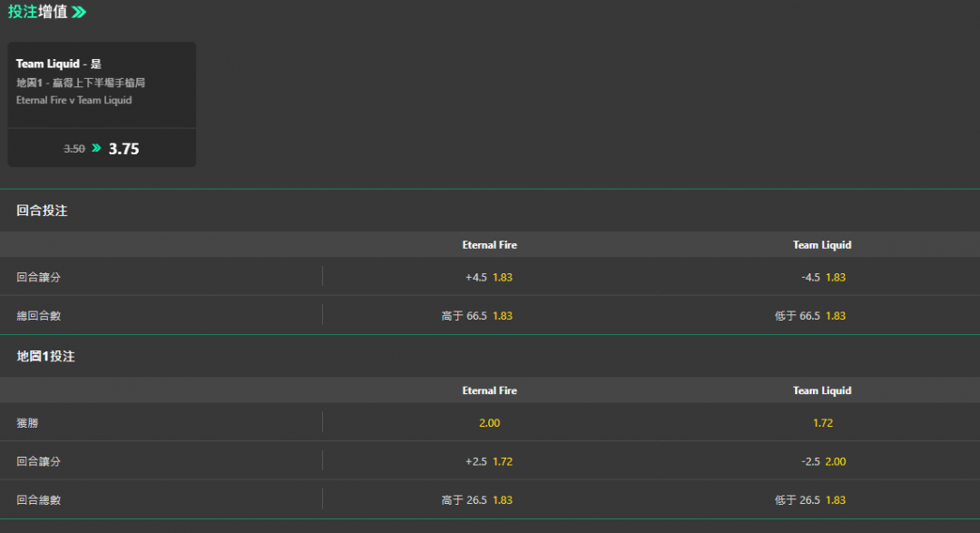Pick Eternal Fire to win map 1 at 2.00
Image resolution: width=980 pixels, height=533 pixels.
click(489, 423)
